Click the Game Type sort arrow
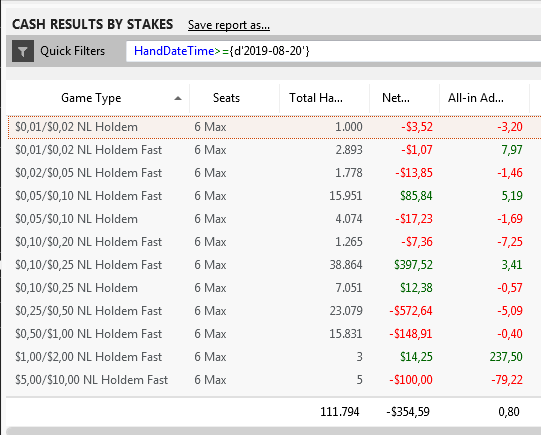The image size is (541, 435). 178,98
